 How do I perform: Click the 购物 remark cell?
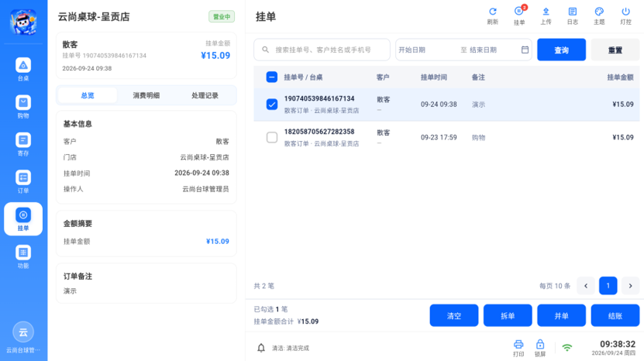click(478, 138)
